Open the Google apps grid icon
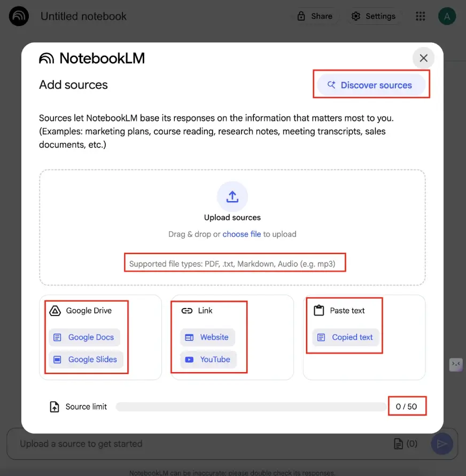Viewport: 466px width, 476px height. click(x=420, y=16)
